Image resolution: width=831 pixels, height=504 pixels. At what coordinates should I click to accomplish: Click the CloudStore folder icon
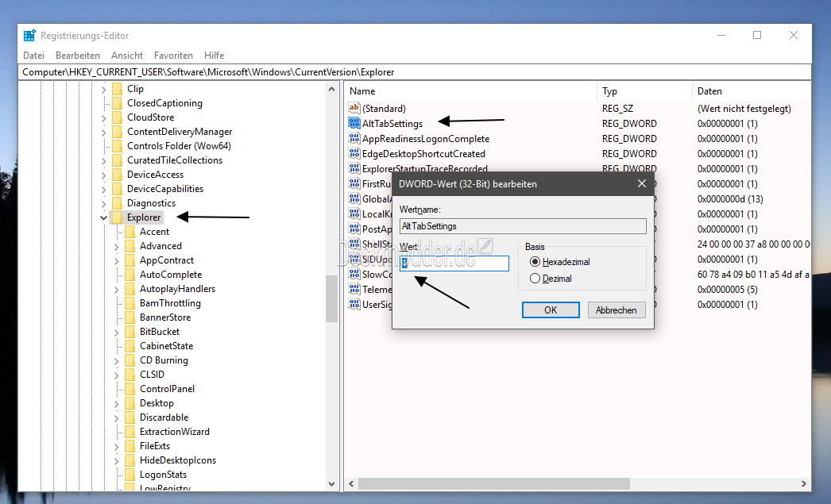coord(117,117)
